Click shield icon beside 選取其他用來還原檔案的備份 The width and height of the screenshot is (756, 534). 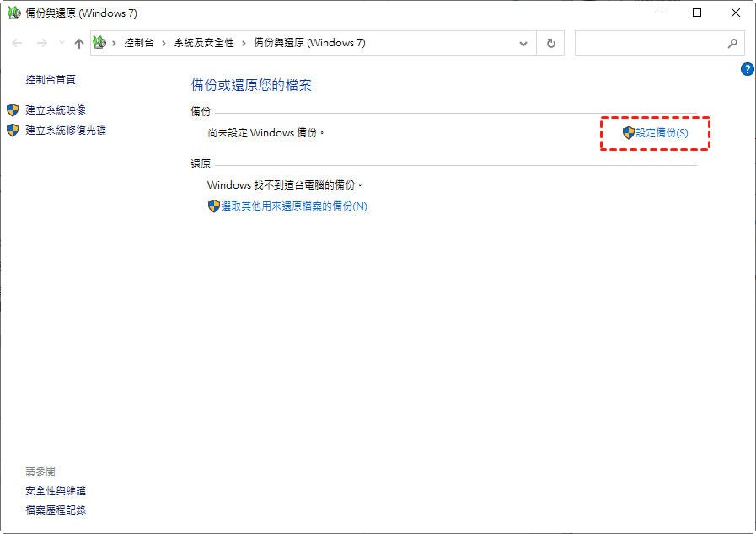click(x=213, y=206)
